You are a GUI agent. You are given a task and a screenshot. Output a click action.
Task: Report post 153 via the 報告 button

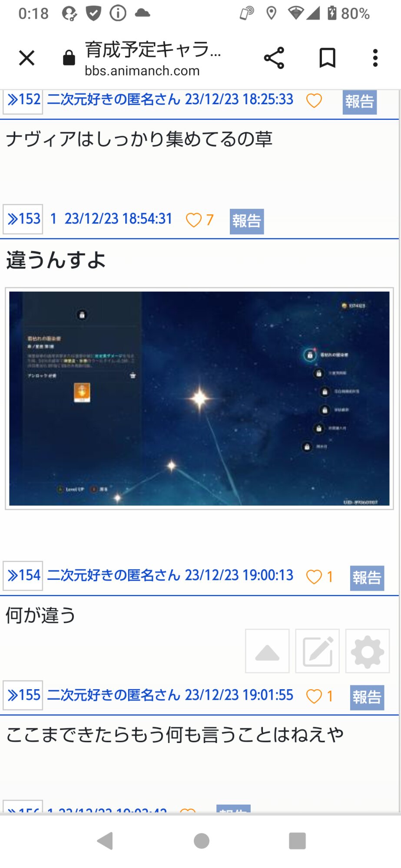247,221
